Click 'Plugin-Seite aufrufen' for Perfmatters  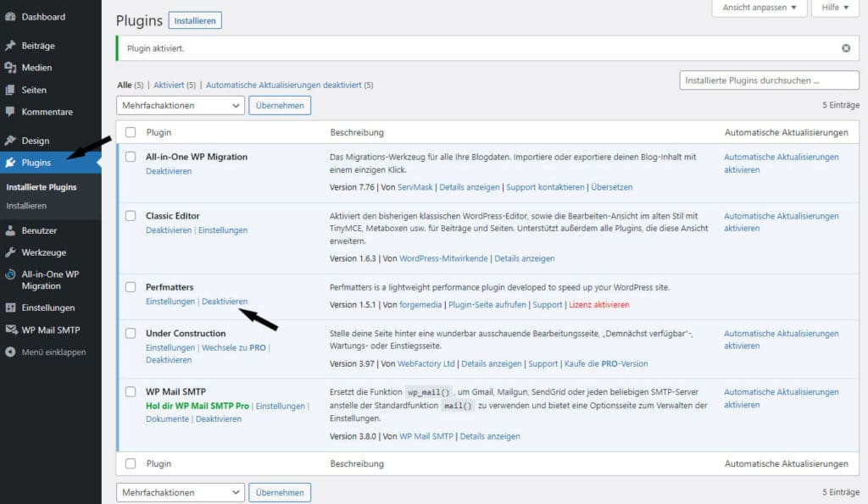point(487,305)
